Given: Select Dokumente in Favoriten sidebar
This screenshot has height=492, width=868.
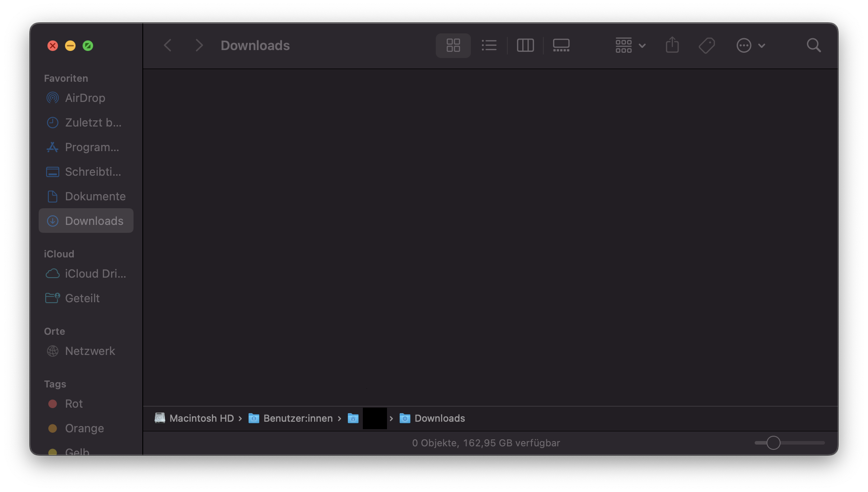Looking at the screenshot, I should click(x=95, y=196).
